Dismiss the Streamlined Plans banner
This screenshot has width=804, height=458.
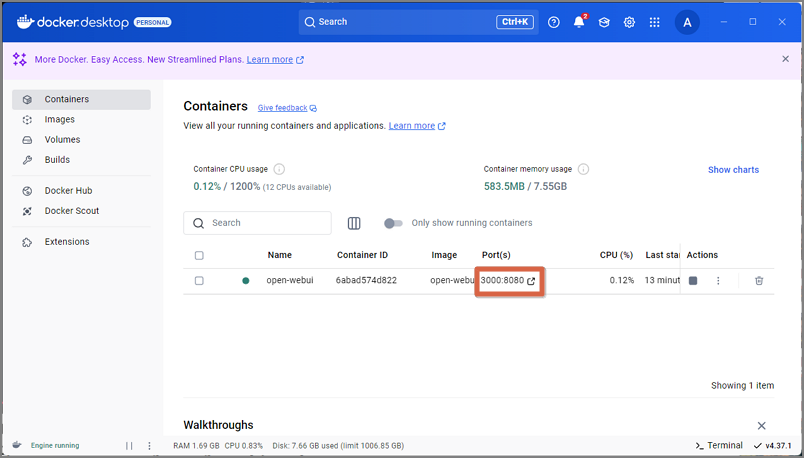coord(786,59)
